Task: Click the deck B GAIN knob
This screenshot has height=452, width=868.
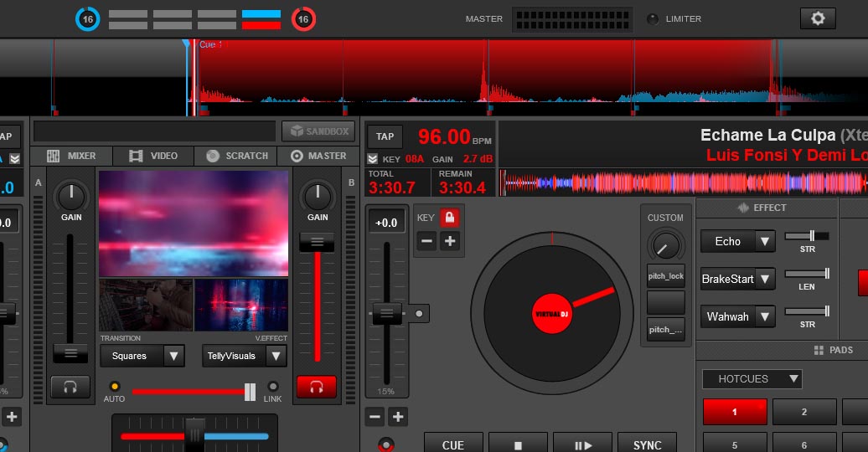Action: (318, 197)
